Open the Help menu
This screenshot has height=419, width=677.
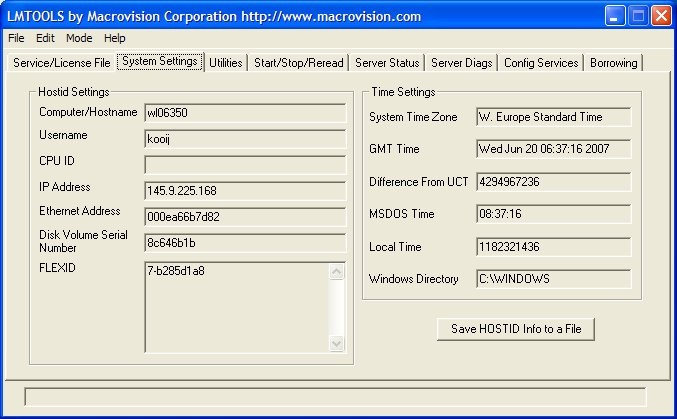114,38
